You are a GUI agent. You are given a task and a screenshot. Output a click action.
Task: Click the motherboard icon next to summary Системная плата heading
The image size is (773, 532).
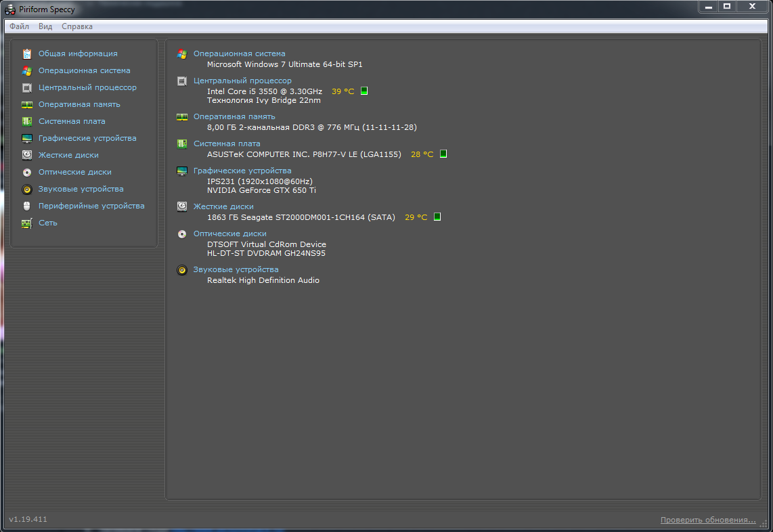coord(182,144)
